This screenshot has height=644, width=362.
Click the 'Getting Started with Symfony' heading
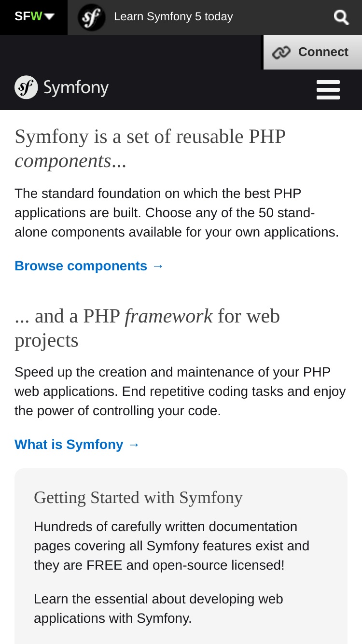click(138, 497)
